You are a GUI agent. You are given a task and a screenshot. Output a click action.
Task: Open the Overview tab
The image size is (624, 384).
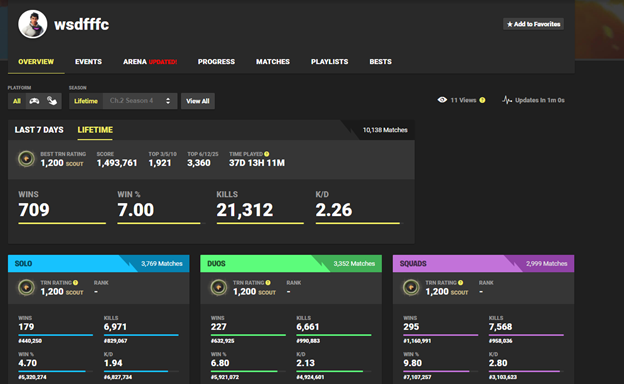point(36,62)
